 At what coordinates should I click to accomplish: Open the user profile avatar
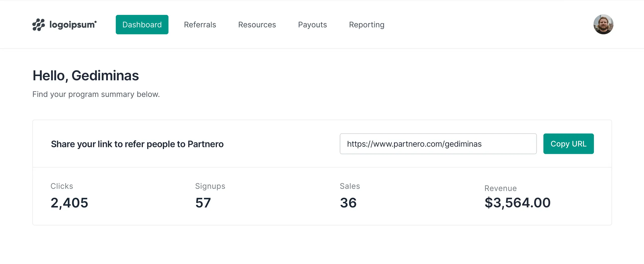(603, 25)
